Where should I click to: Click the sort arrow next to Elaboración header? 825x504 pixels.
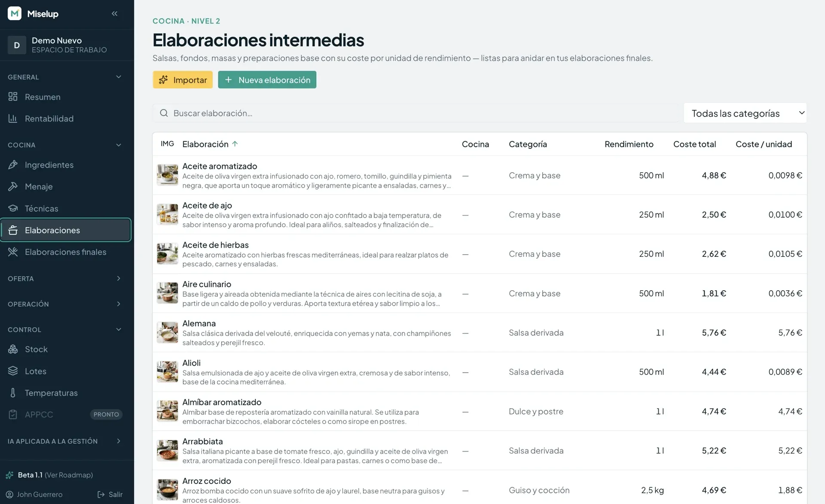pyautogui.click(x=235, y=144)
